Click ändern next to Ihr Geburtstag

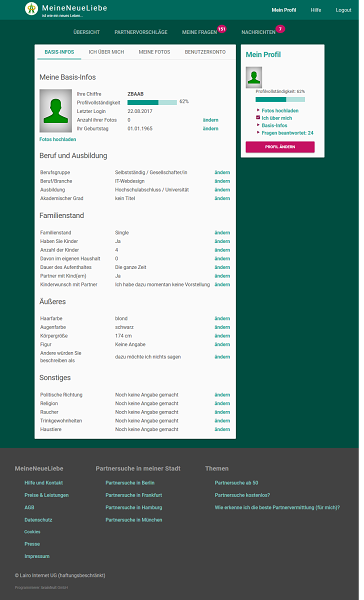click(x=211, y=129)
